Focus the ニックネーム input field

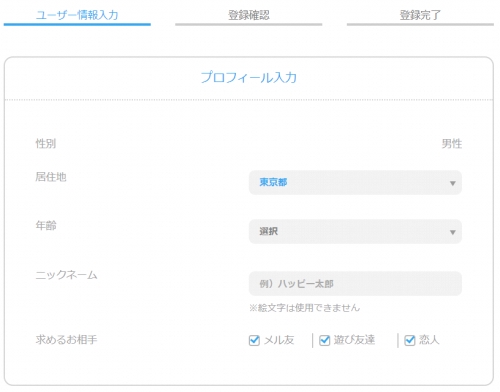tap(355, 284)
